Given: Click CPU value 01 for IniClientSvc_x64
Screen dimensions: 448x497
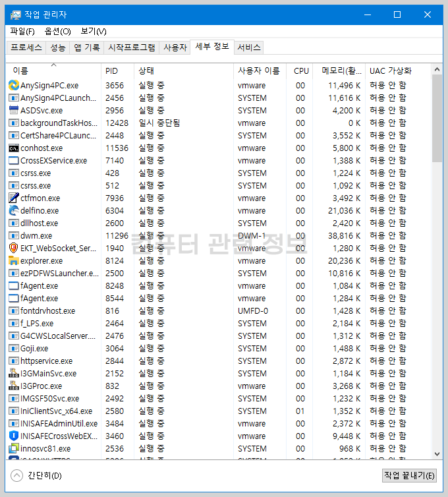Looking at the screenshot, I should 300,411.
